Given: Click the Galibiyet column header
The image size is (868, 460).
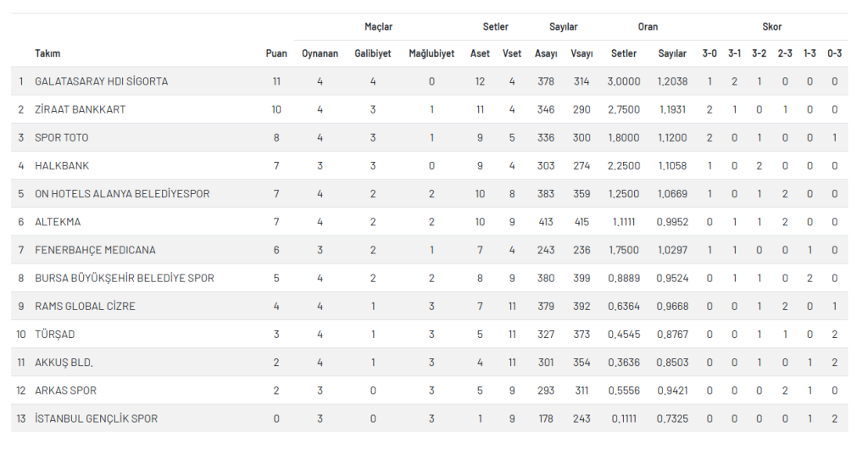Looking at the screenshot, I should coord(373,53).
